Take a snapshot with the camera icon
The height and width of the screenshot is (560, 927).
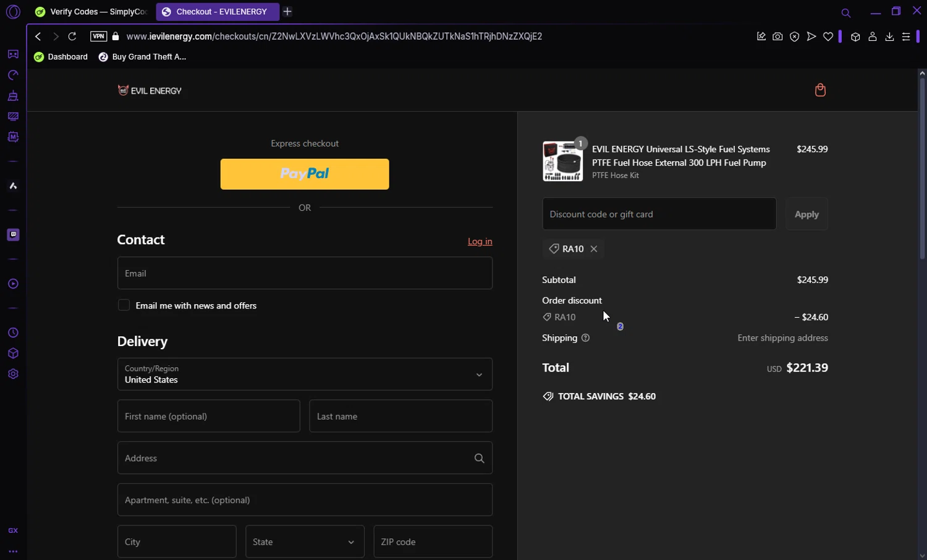pyautogui.click(x=777, y=36)
